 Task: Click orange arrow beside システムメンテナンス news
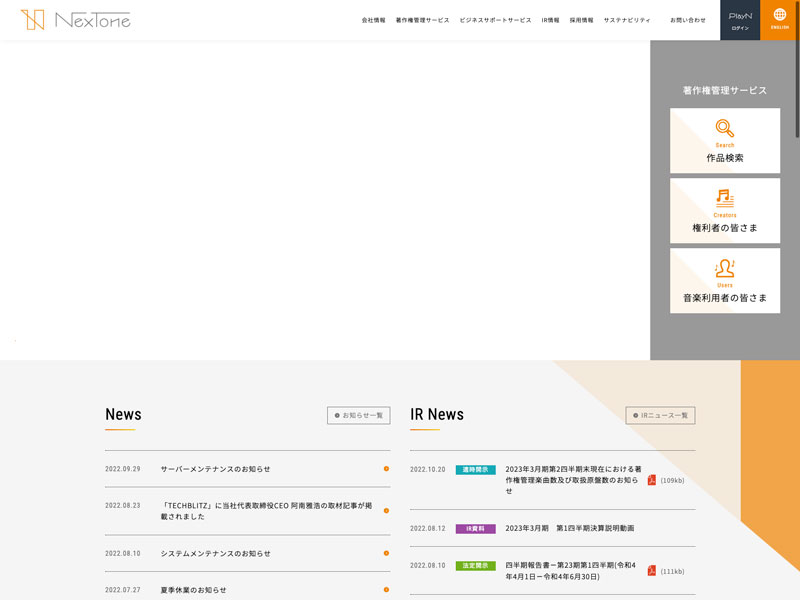coord(386,553)
